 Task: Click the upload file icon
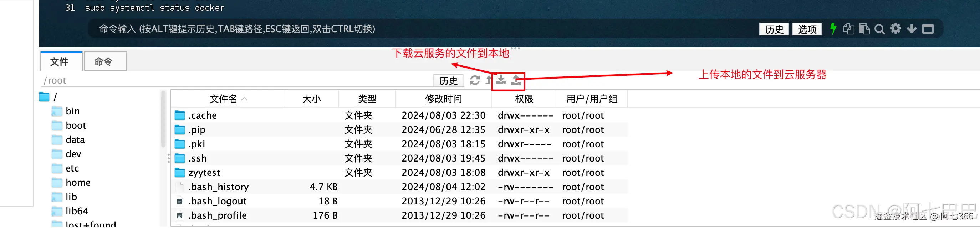(516, 80)
